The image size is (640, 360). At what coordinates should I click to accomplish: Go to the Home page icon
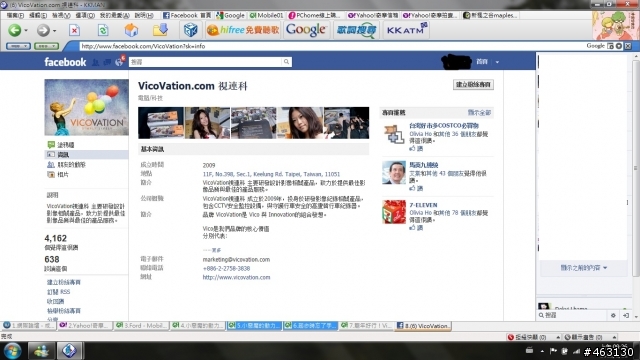(131, 30)
